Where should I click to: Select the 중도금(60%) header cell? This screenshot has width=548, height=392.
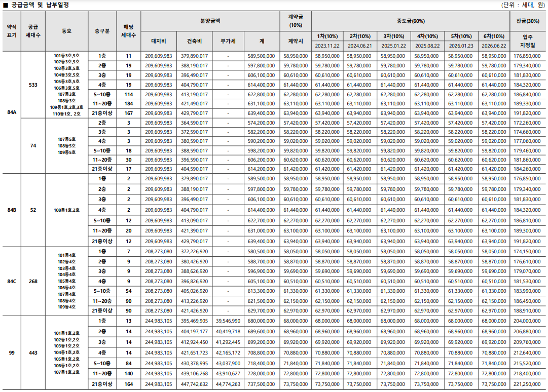pos(411,21)
